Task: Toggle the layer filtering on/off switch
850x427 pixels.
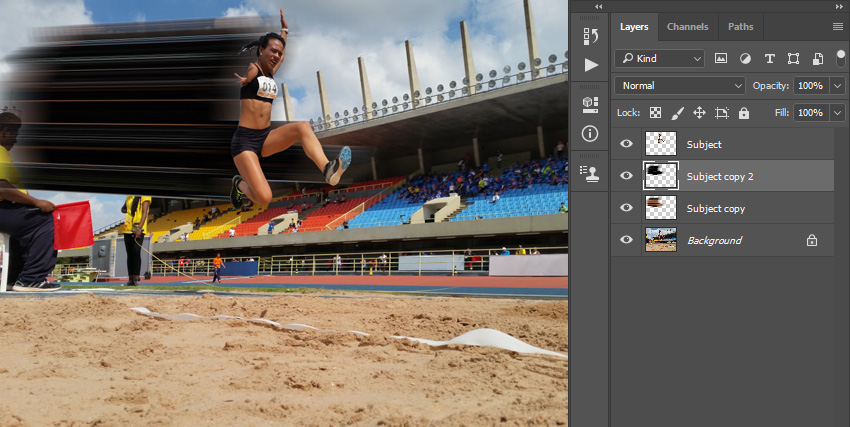Action: pos(841,58)
